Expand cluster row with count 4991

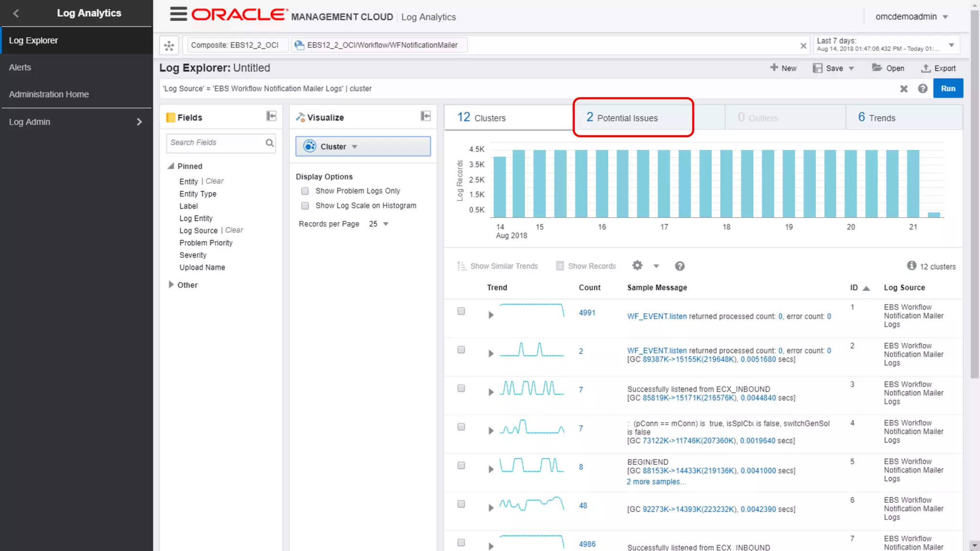(x=491, y=315)
